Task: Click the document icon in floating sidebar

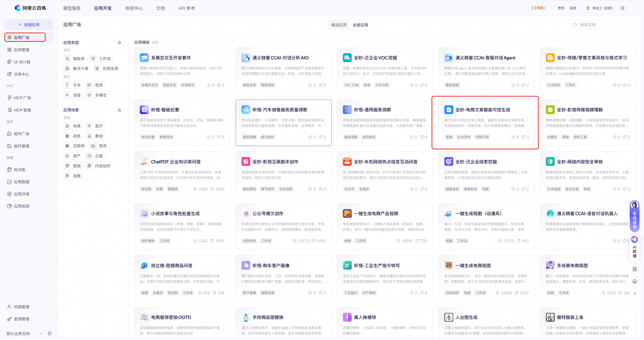Action: [x=634, y=269]
